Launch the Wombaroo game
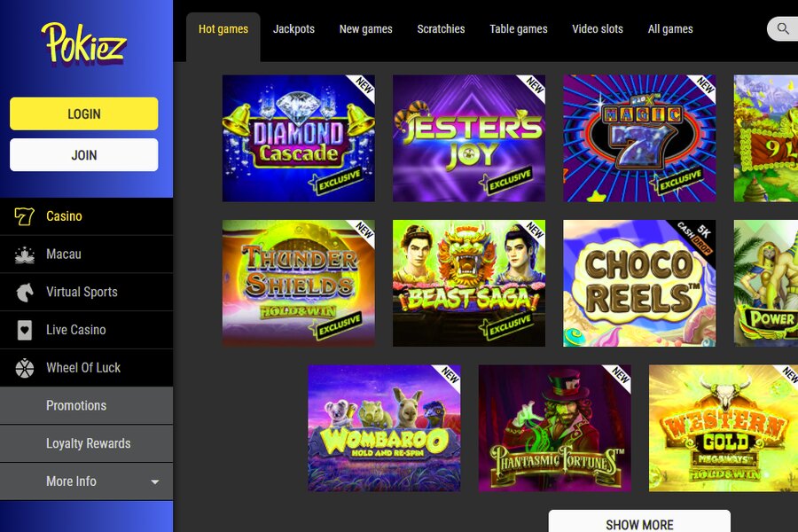 [384, 428]
